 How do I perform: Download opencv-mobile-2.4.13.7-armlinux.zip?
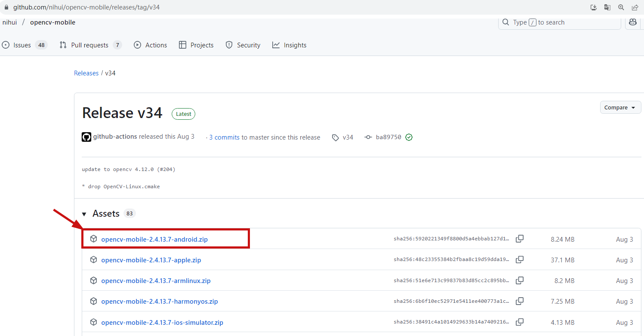[x=156, y=280]
